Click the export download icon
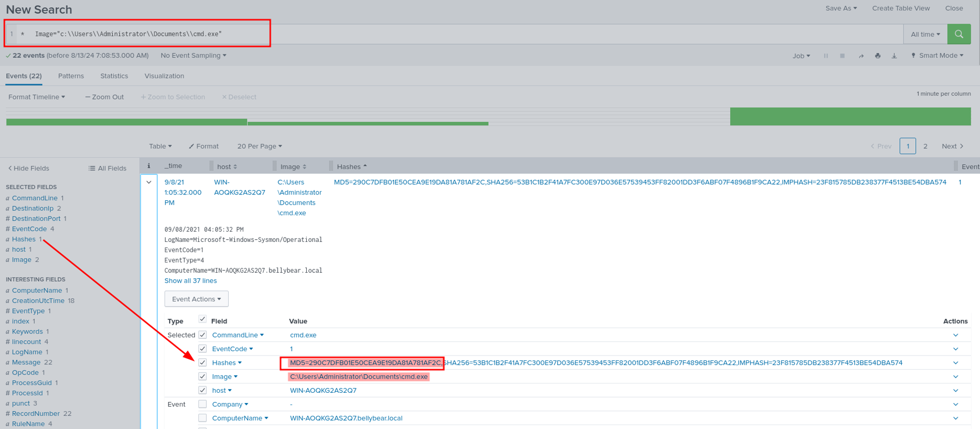980x429 pixels. [x=894, y=56]
